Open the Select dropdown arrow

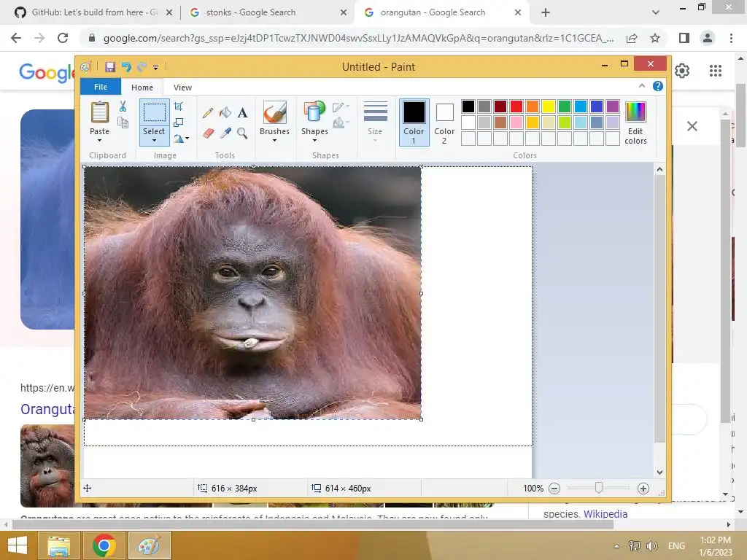(154, 140)
